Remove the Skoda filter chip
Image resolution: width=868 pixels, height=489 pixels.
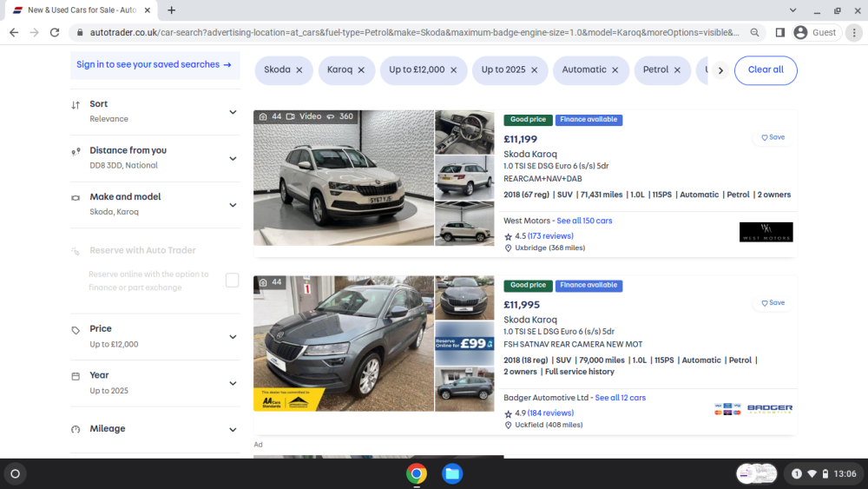[x=299, y=69]
